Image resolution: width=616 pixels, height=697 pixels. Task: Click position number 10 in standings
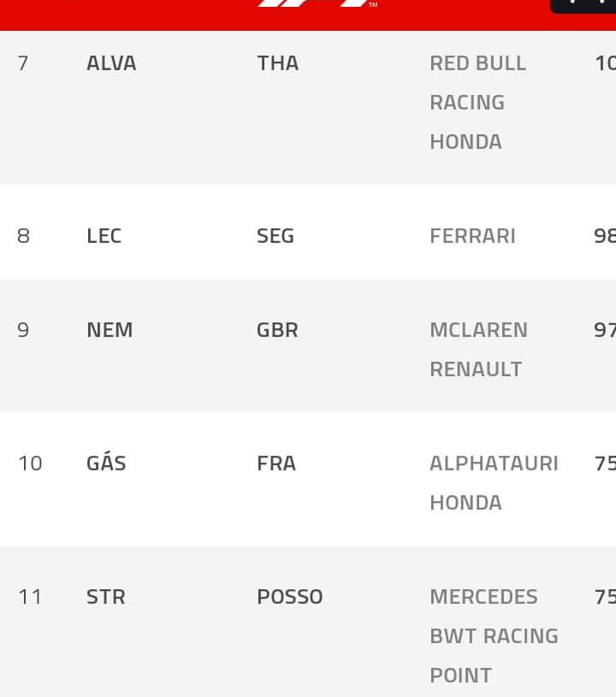(30, 464)
